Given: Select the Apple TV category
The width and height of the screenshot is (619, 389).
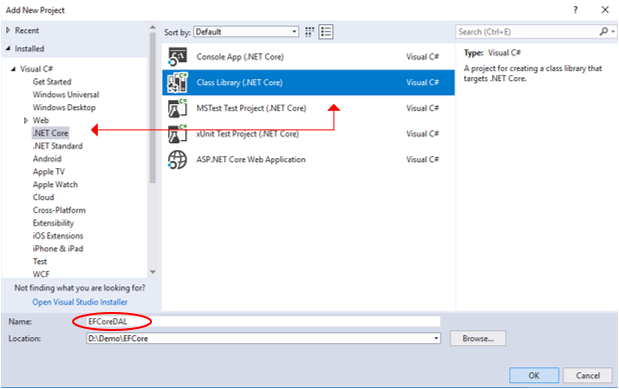Looking at the screenshot, I should 49,172.
